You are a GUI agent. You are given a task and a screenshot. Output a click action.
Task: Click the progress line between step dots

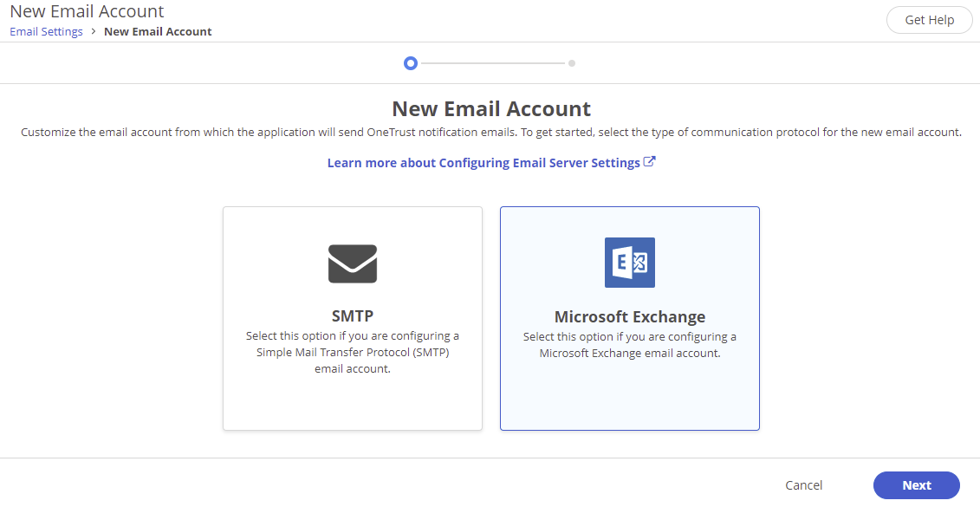(x=490, y=62)
